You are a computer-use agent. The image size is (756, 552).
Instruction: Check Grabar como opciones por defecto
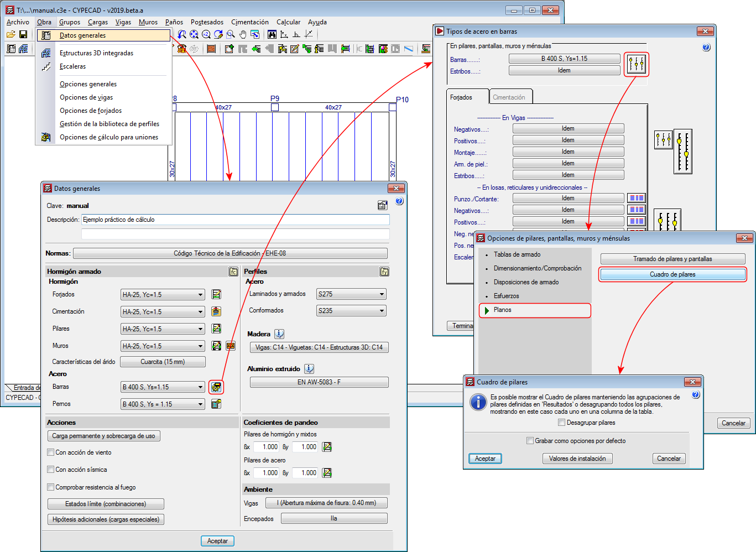[530, 441]
